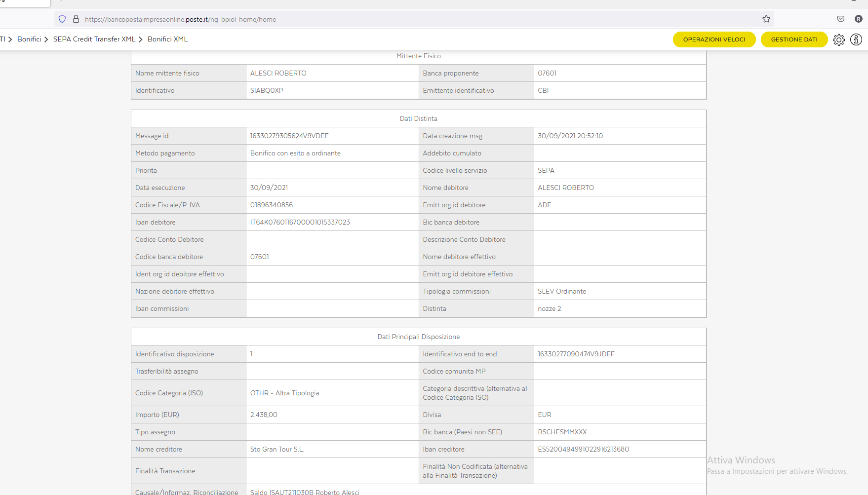This screenshot has width=868, height=495.
Task: Select Iban creditore ES5200494991022916213680
Action: 584,450
